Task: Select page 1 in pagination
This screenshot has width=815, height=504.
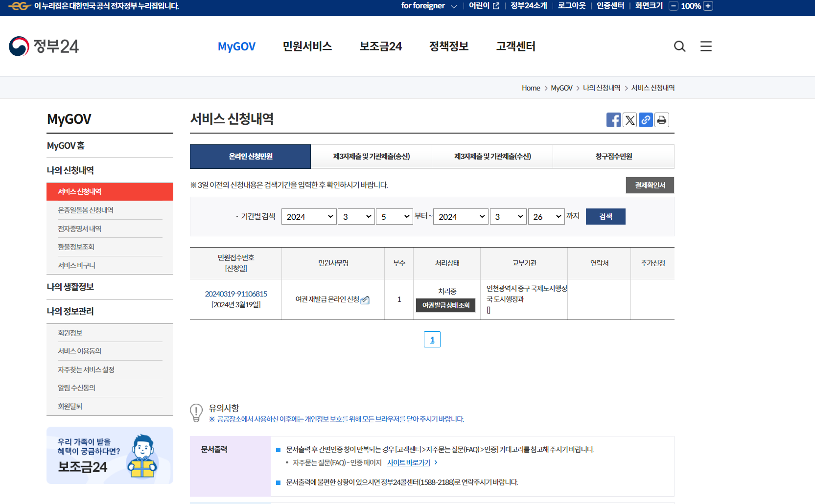Action: point(432,339)
